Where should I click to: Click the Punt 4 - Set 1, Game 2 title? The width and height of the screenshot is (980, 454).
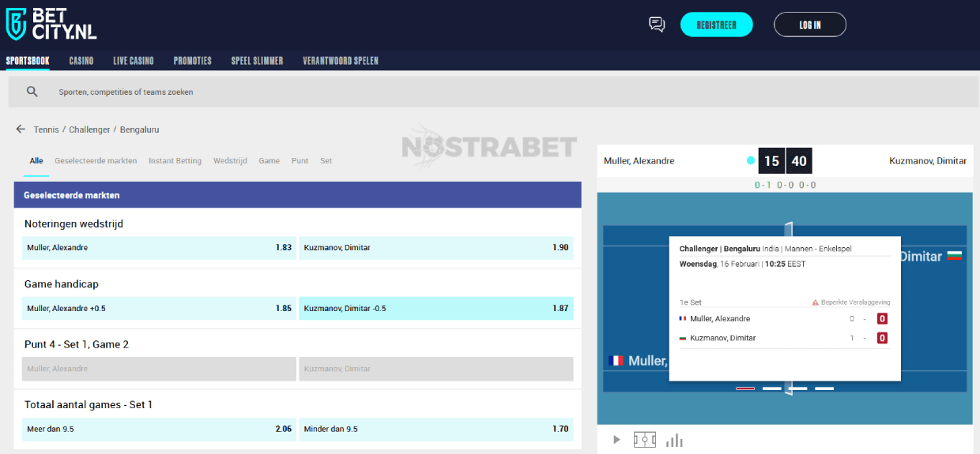click(77, 345)
